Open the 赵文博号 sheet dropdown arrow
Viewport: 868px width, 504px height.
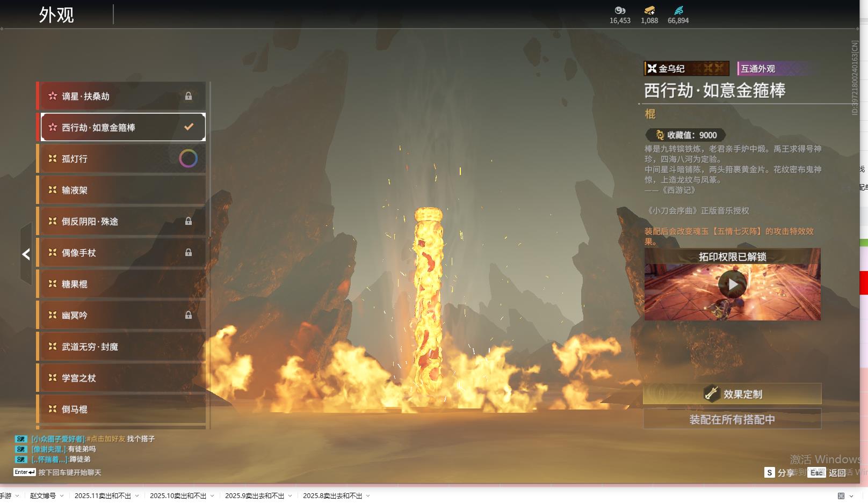[x=62, y=496]
